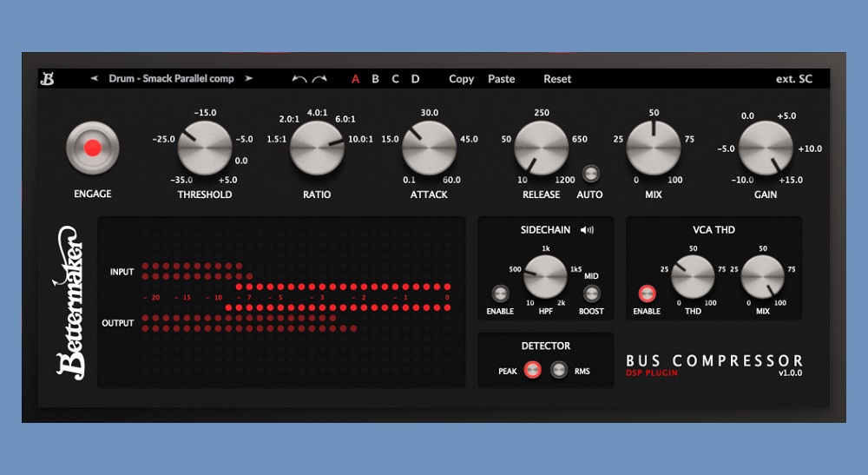Click the Copy button
This screenshot has width=868, height=475.
tap(461, 79)
